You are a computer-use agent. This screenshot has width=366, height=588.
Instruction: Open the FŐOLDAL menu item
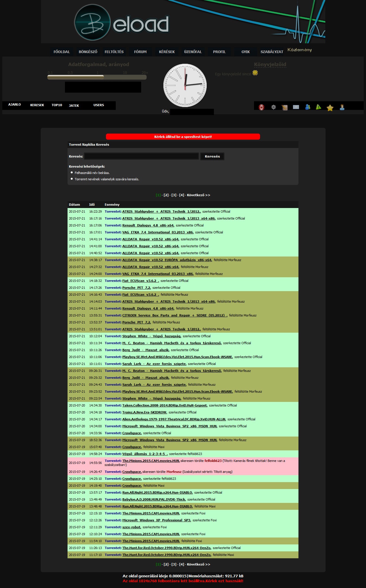click(62, 52)
